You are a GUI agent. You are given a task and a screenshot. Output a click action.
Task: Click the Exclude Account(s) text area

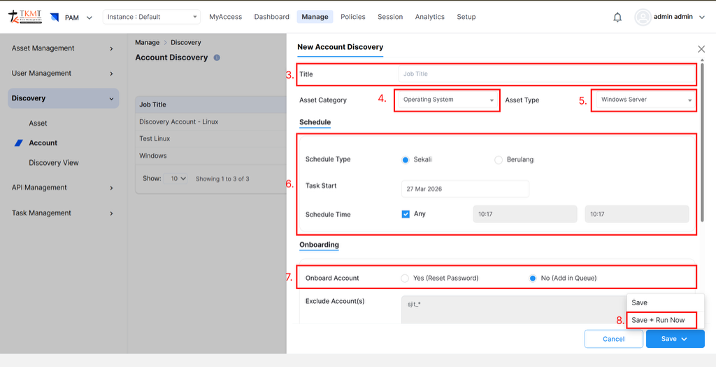(514, 310)
